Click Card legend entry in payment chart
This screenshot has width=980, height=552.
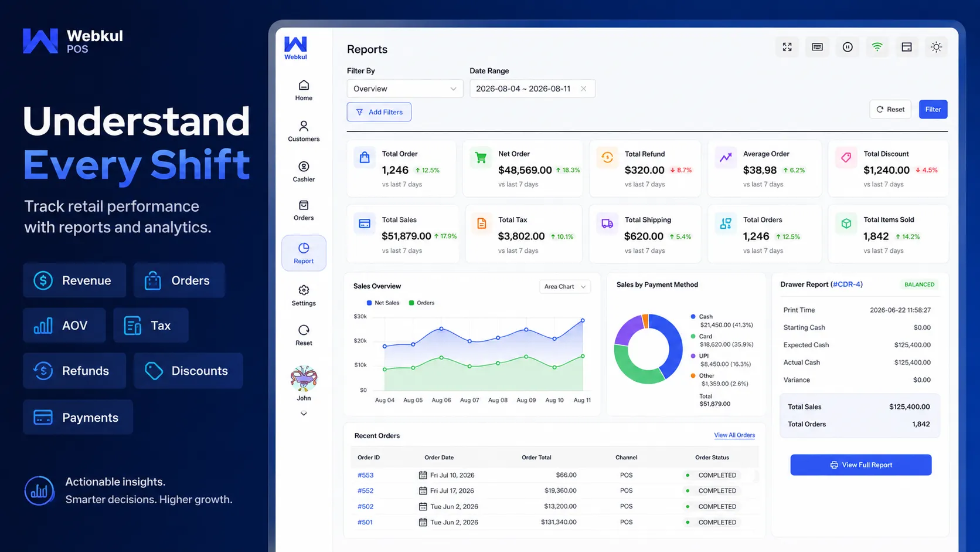coord(722,340)
